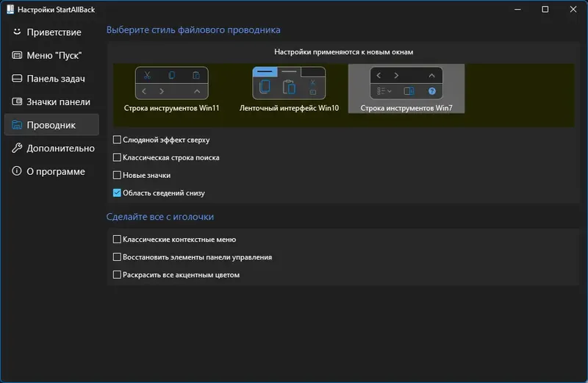The width and height of the screenshot is (588, 383).
Task: Click the tray icon beside Значки панели
Action: (17, 101)
